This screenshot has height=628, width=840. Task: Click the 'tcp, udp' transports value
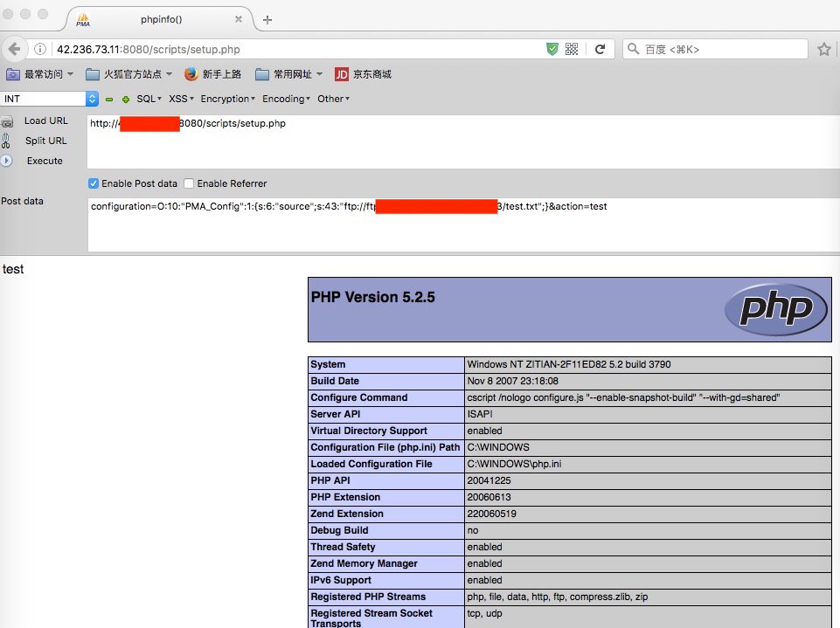pos(484,613)
